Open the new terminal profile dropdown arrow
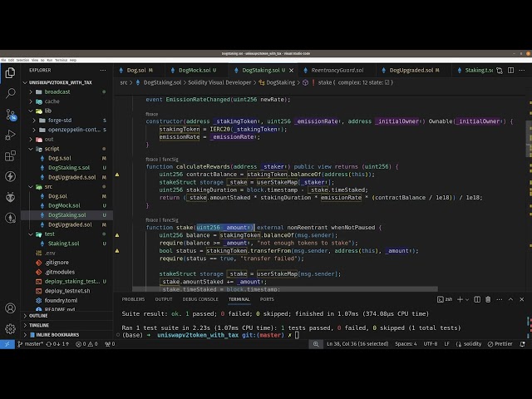The width and height of the screenshot is (532, 399). pyautogui.click(x=467, y=299)
